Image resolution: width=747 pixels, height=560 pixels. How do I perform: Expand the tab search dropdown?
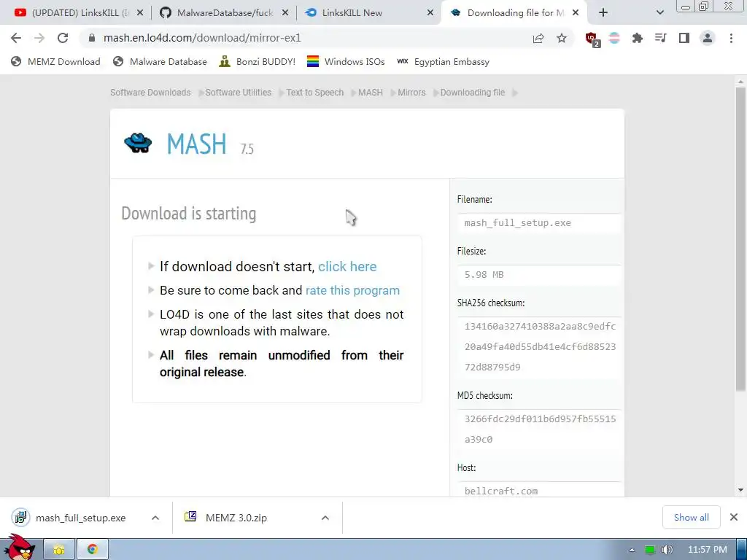point(659,13)
